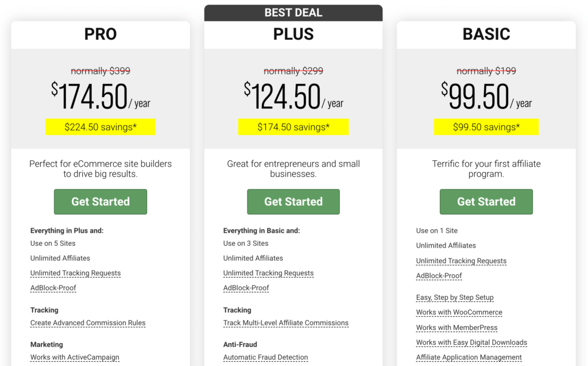
Task: Open Works with ActiveCampaign link
Action: click(x=74, y=357)
